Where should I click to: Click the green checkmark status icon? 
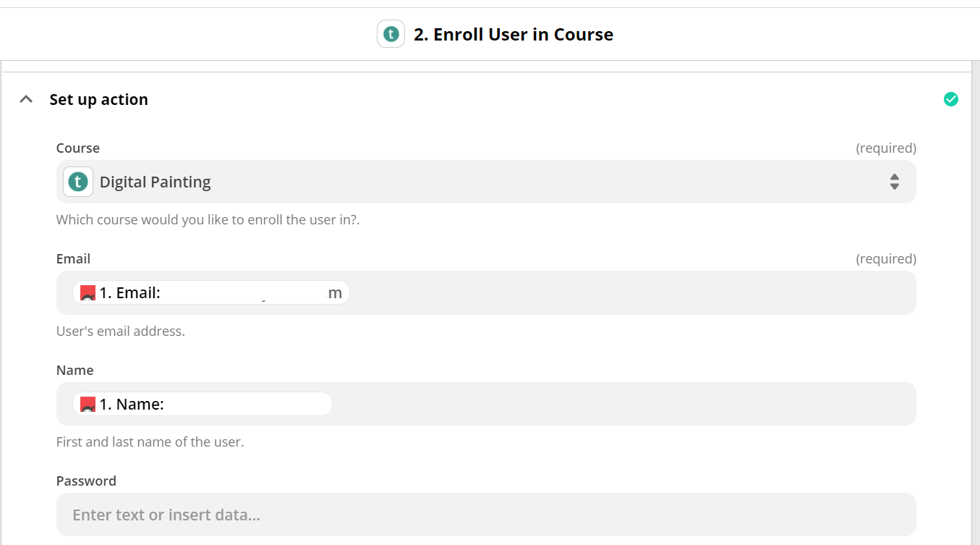point(950,99)
